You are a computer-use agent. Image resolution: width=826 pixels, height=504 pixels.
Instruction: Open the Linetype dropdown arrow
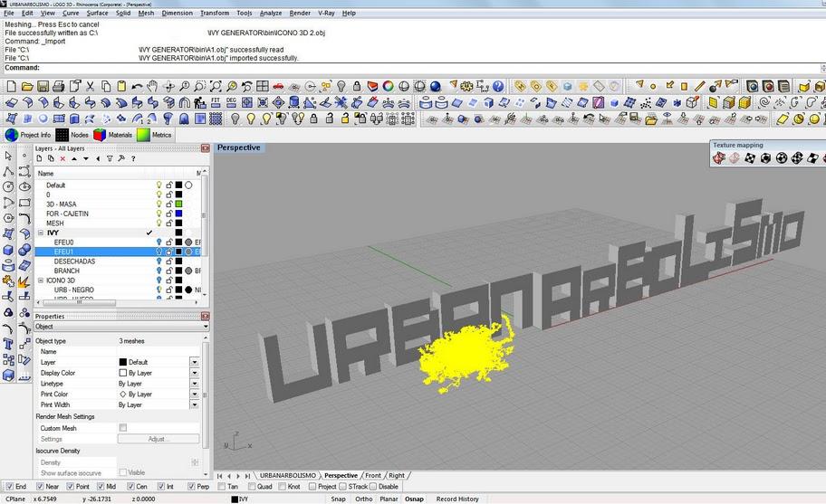point(195,384)
